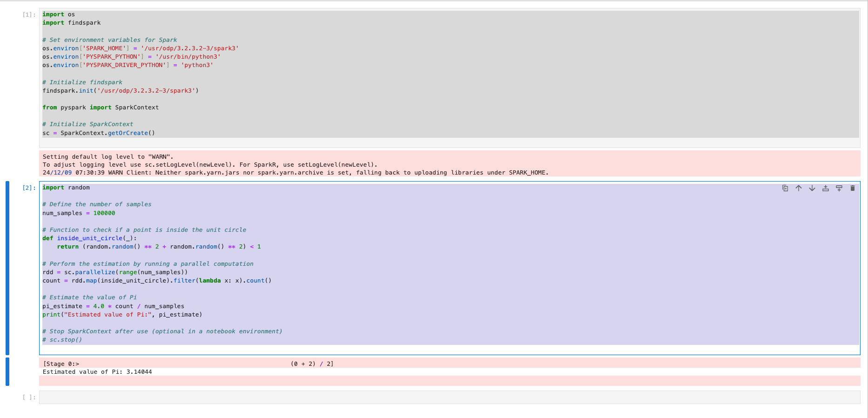The image size is (868, 418).
Task: Click the 'To adjust logging level' output line
Action: click(210, 165)
